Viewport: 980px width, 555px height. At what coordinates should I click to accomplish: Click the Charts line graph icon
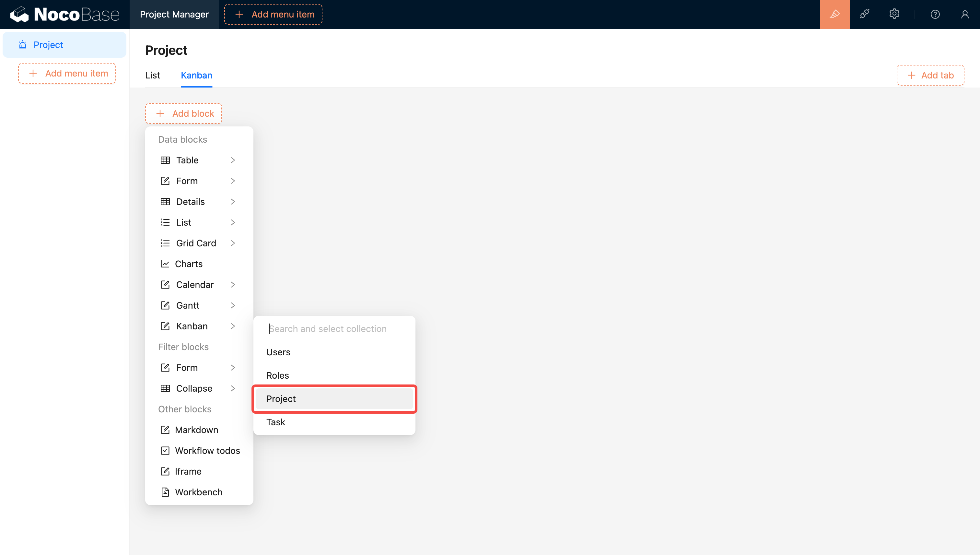[165, 264]
